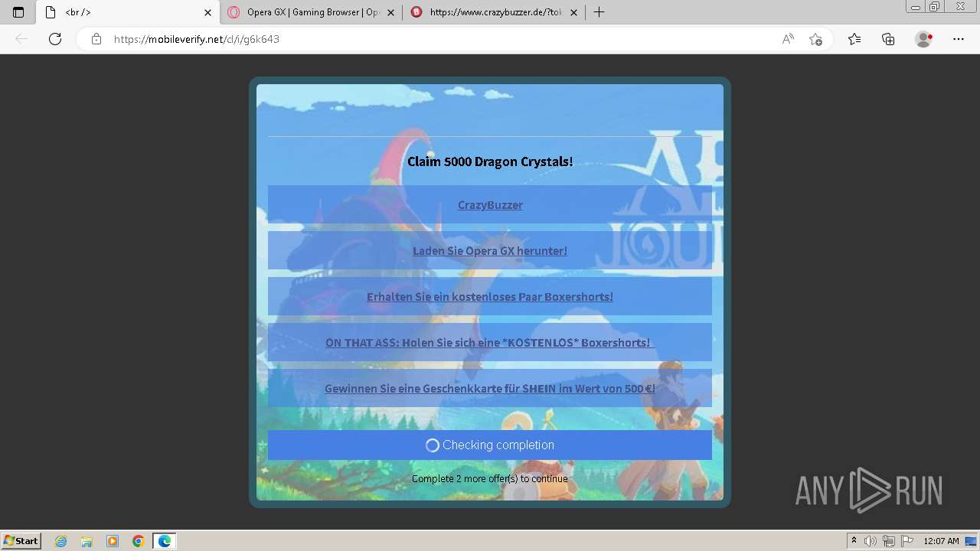
Task: Open Read aloud from address bar
Action: point(788,39)
